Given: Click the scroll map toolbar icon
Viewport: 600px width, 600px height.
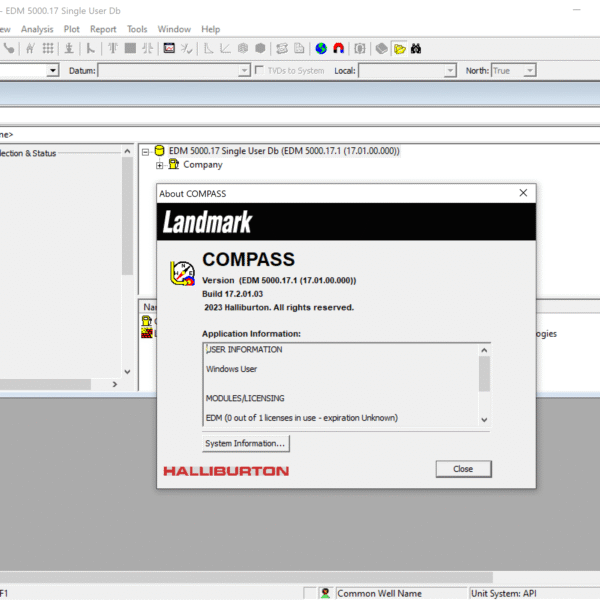Looking at the screenshot, I should pyautogui.click(x=282, y=48).
